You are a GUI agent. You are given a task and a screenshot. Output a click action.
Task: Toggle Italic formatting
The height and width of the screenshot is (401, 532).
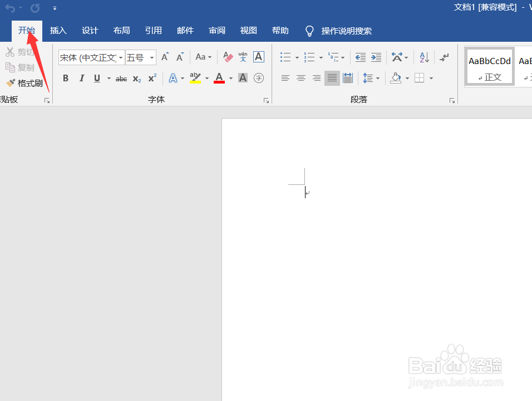(82, 79)
